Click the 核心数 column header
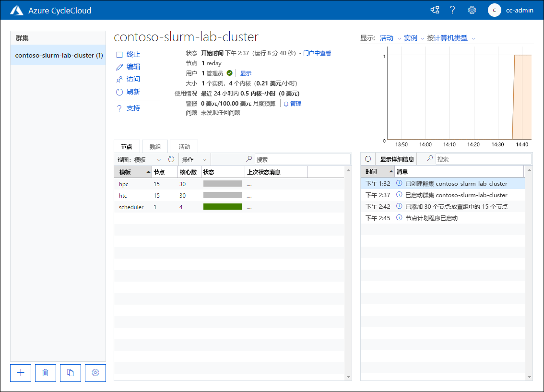The width and height of the screenshot is (544, 392). 189,172
